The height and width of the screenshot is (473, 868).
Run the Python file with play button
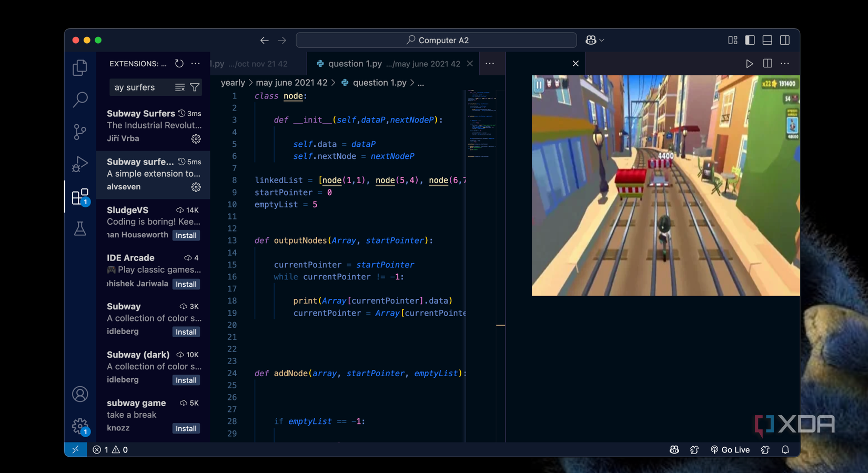tap(749, 64)
